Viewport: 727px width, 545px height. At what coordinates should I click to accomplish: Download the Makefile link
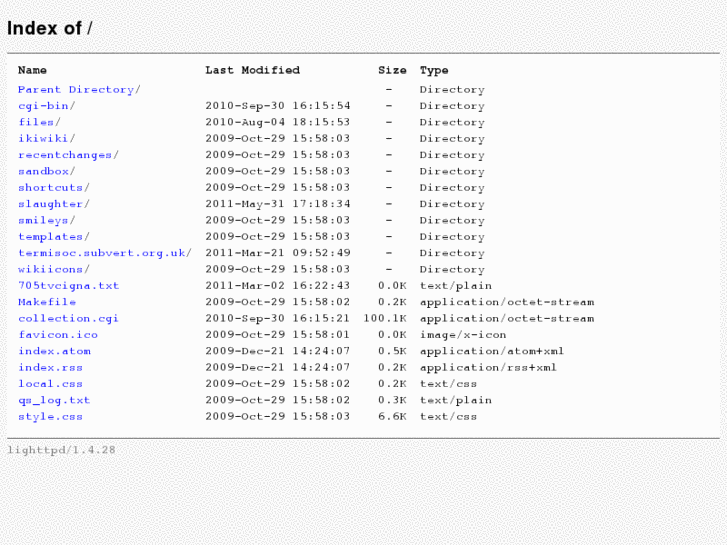click(47, 302)
